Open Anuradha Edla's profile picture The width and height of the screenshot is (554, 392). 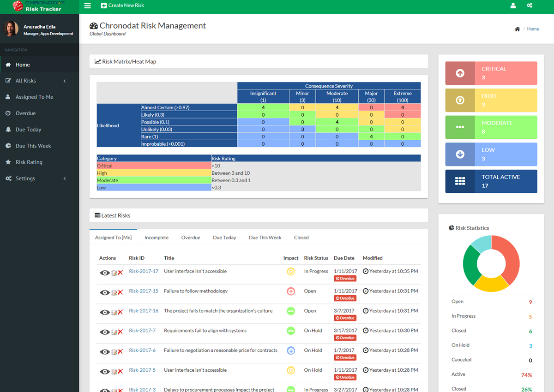[11, 29]
